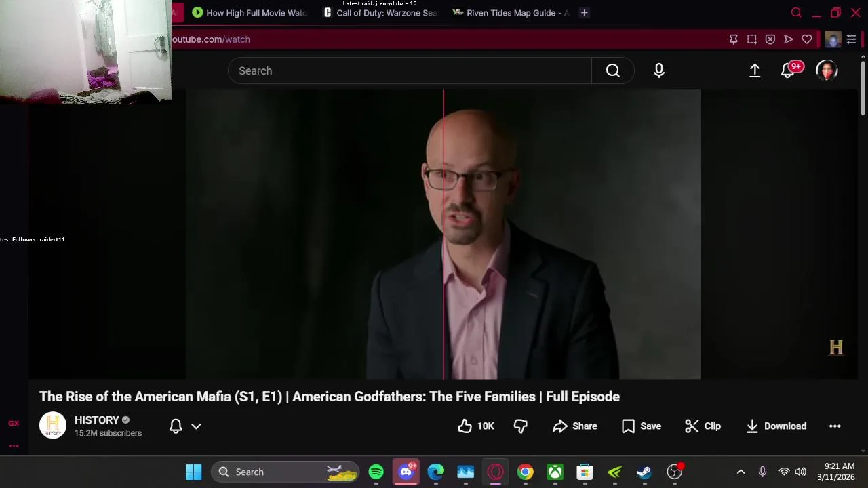Click Opera tab search magnifier icon
This screenshot has height=488, width=868.
pos(797,13)
